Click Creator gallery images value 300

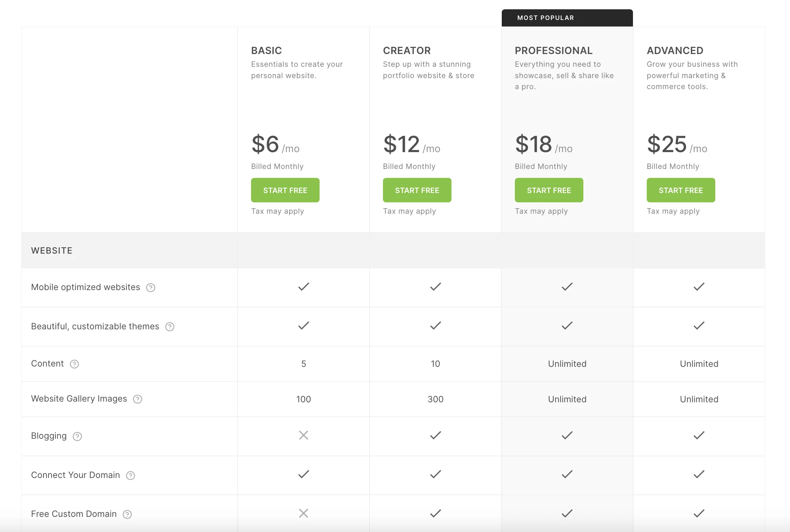[435, 399]
